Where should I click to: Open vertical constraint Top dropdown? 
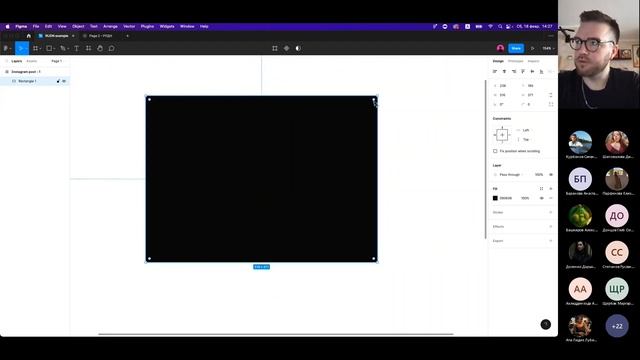click(x=525, y=140)
